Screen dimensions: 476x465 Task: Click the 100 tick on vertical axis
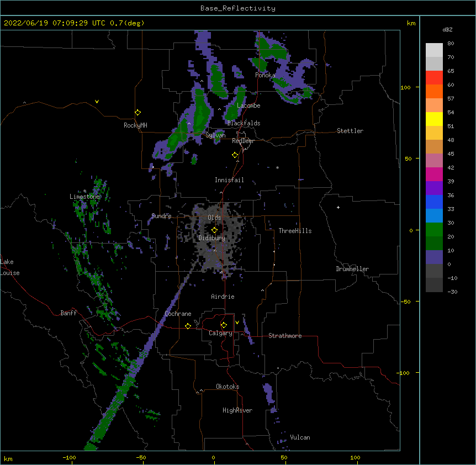point(405,87)
